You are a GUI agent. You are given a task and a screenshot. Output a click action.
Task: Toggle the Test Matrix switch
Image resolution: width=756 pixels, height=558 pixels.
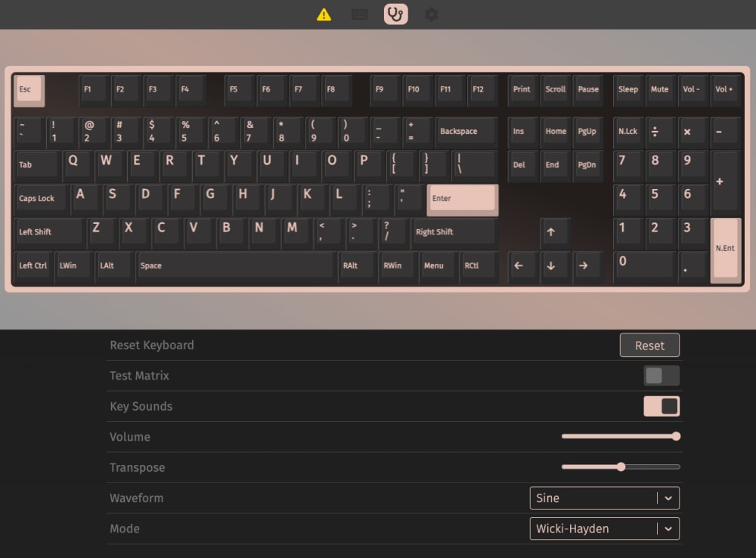pos(661,376)
